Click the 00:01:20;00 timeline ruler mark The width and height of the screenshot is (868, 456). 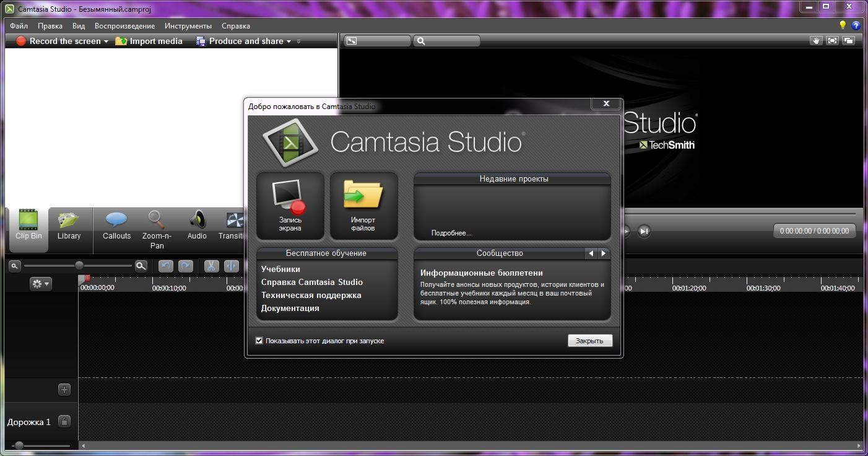[x=689, y=287]
